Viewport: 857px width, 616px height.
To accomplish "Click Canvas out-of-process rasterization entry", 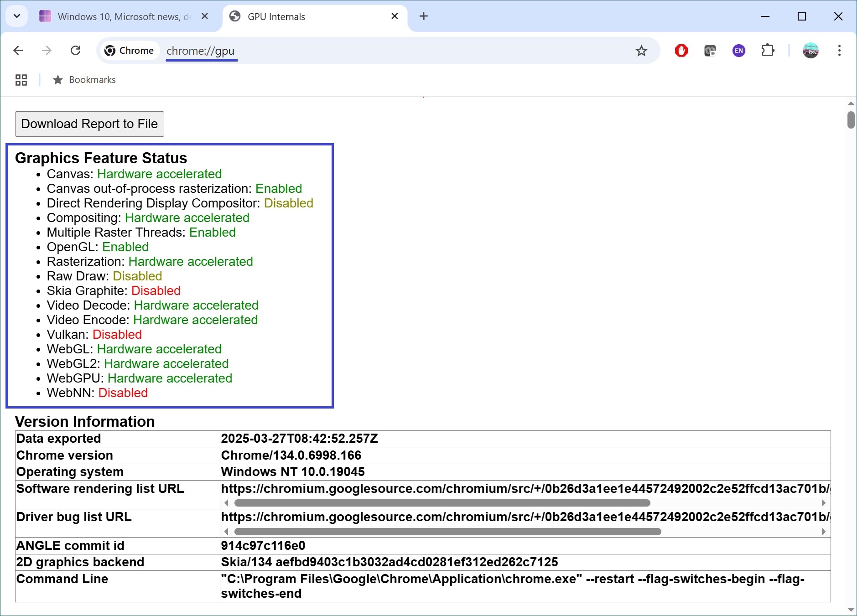I will (174, 189).
